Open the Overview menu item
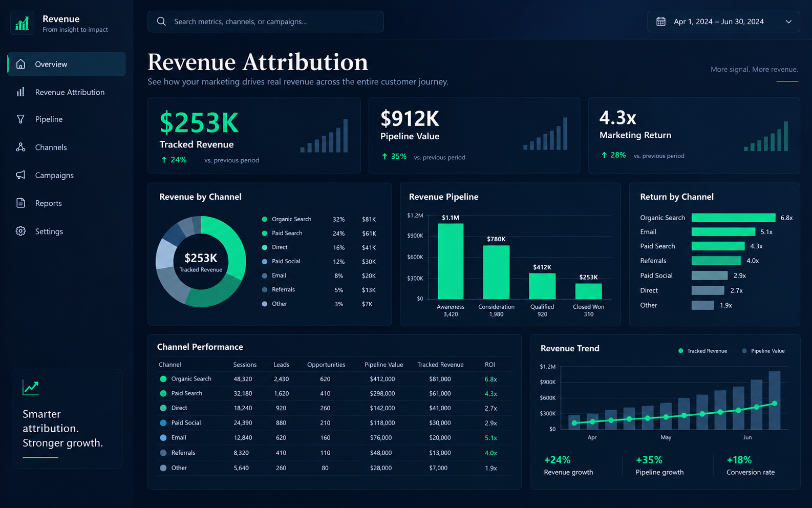 (67, 64)
